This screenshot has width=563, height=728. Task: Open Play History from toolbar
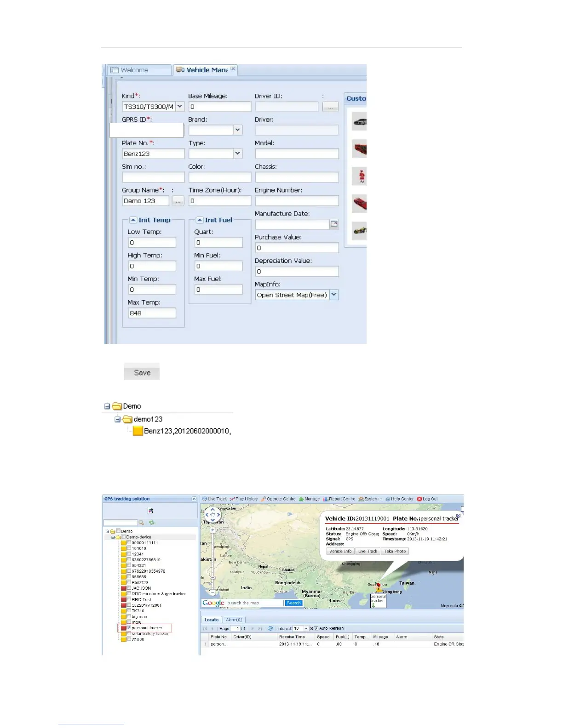pyautogui.click(x=243, y=499)
